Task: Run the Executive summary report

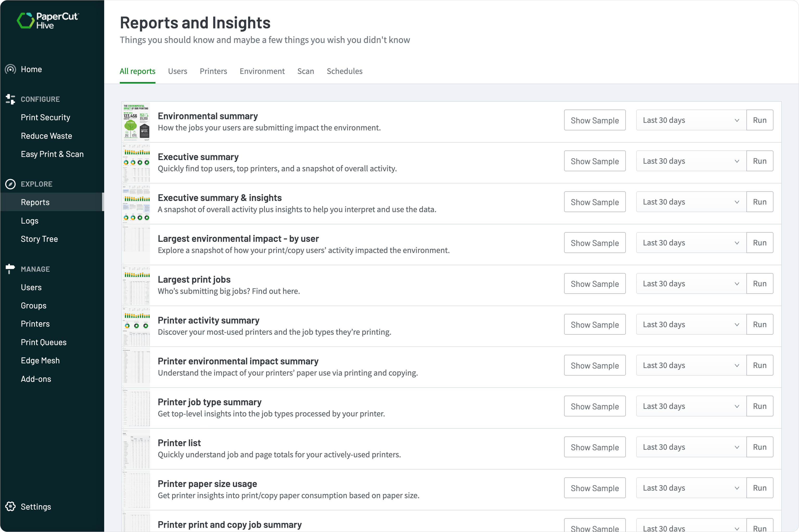Action: 760,161
